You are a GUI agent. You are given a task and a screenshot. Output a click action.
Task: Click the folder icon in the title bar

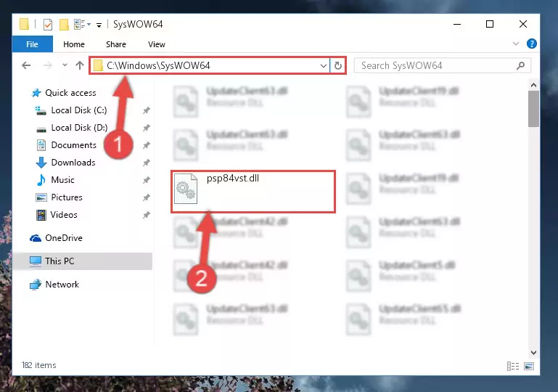(24, 24)
